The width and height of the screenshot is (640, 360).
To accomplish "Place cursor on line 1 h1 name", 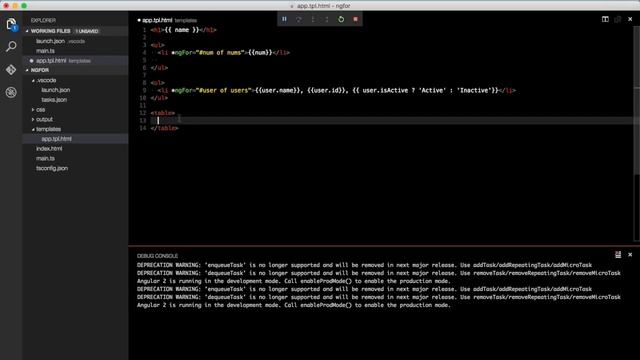I will (183, 30).
